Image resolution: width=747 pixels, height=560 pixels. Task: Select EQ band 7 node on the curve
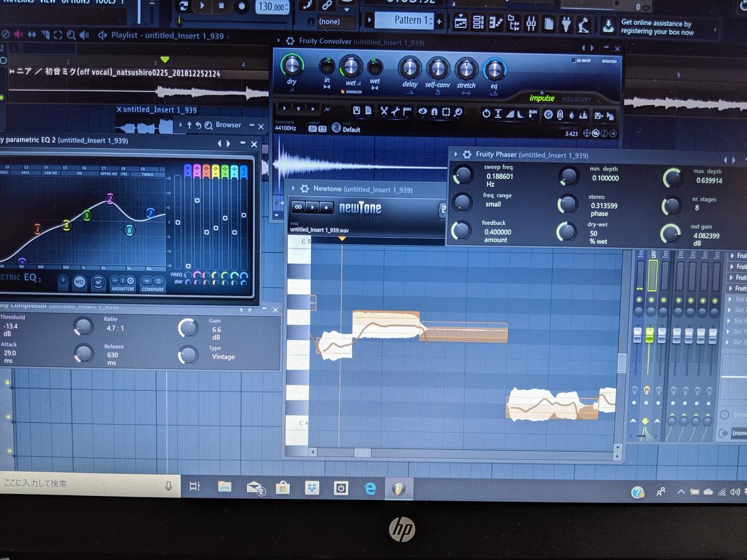pos(151,213)
